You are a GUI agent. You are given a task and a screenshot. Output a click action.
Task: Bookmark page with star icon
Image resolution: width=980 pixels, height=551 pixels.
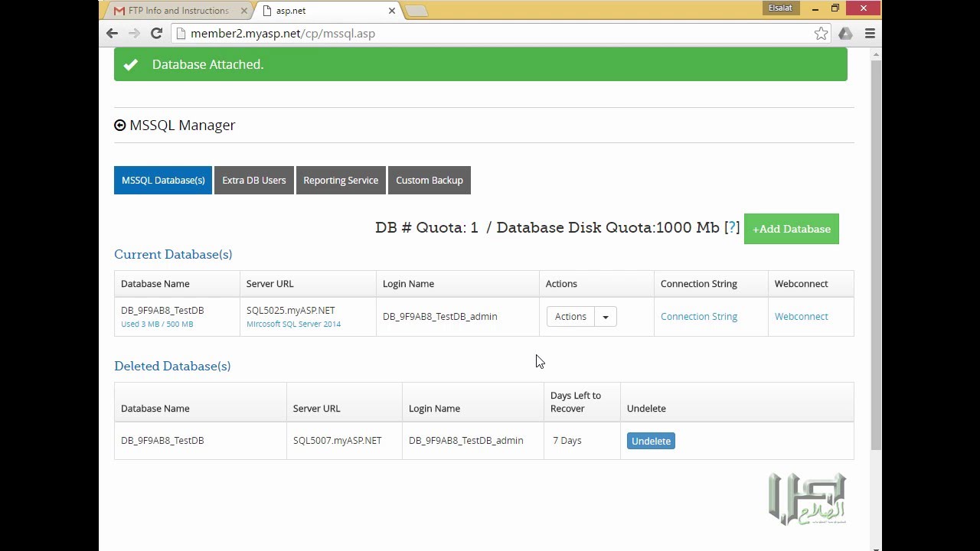[x=821, y=34]
